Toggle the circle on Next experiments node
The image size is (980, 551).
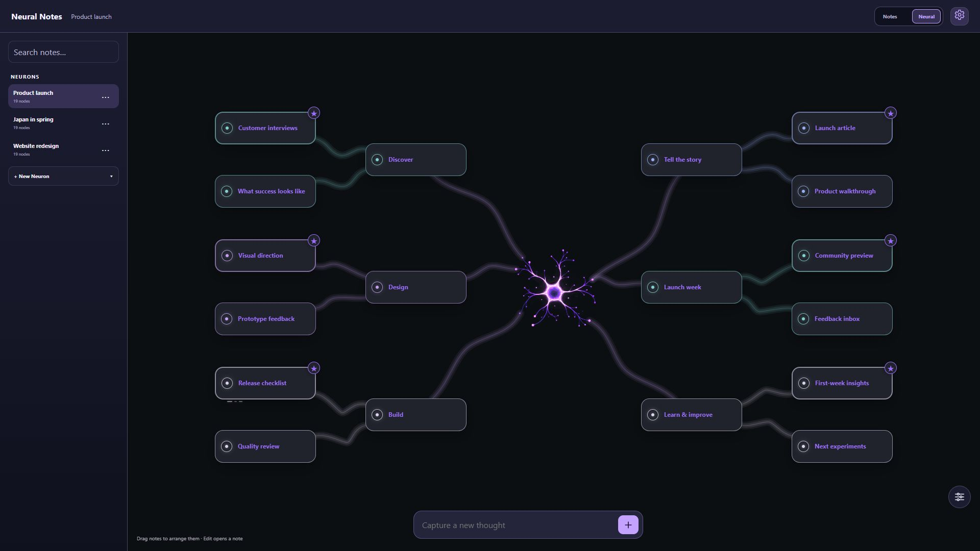point(803,446)
